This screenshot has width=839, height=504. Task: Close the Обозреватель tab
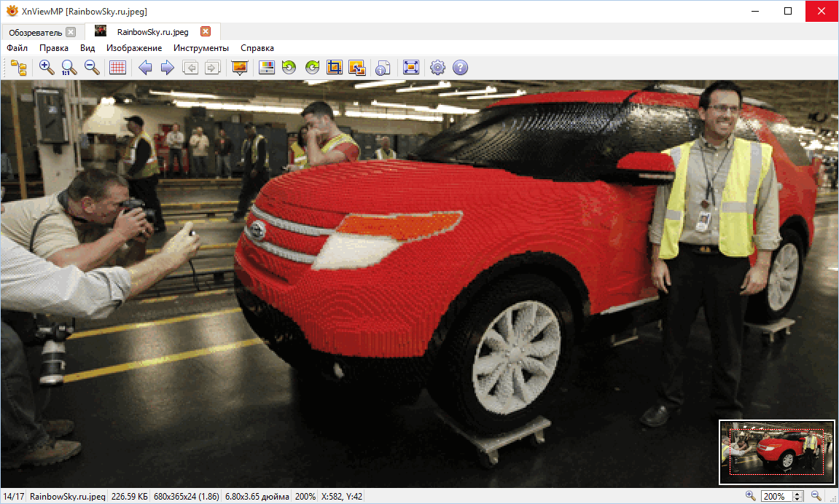click(71, 32)
